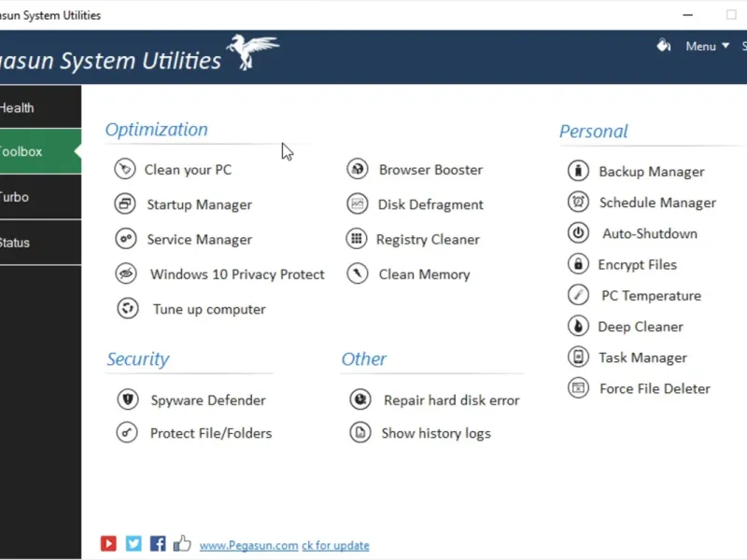Screen dimensions: 747x560
Task: Select the Force File Deleter label
Action: (x=655, y=389)
